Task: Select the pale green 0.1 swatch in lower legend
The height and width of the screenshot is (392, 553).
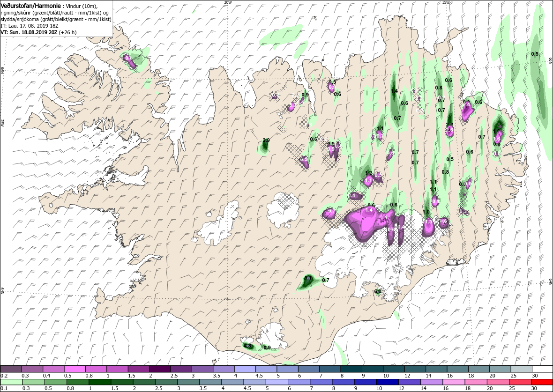Action: pyautogui.click(x=12, y=382)
